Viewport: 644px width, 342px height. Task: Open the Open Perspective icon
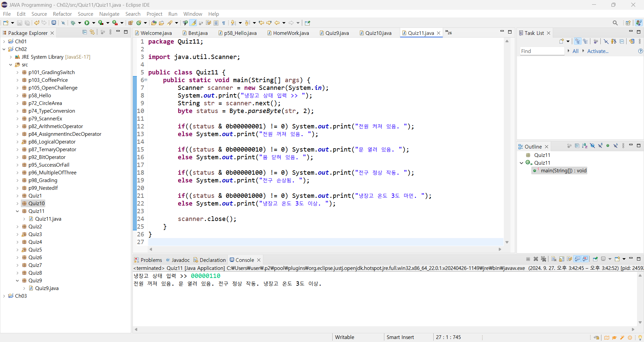point(628,23)
